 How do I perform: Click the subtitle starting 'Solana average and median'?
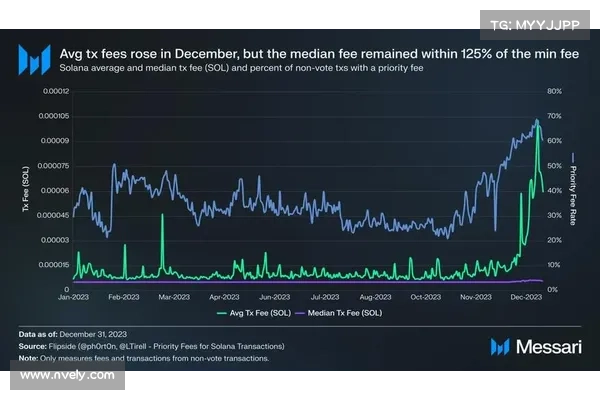coord(241,68)
